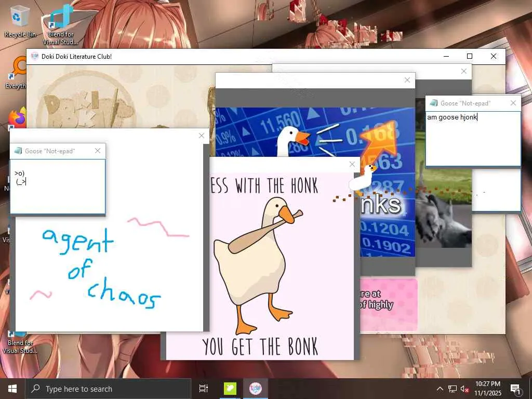Click the notepad icon in the left Not-epad window
Viewport: 532px width, 399px height.
click(x=18, y=151)
